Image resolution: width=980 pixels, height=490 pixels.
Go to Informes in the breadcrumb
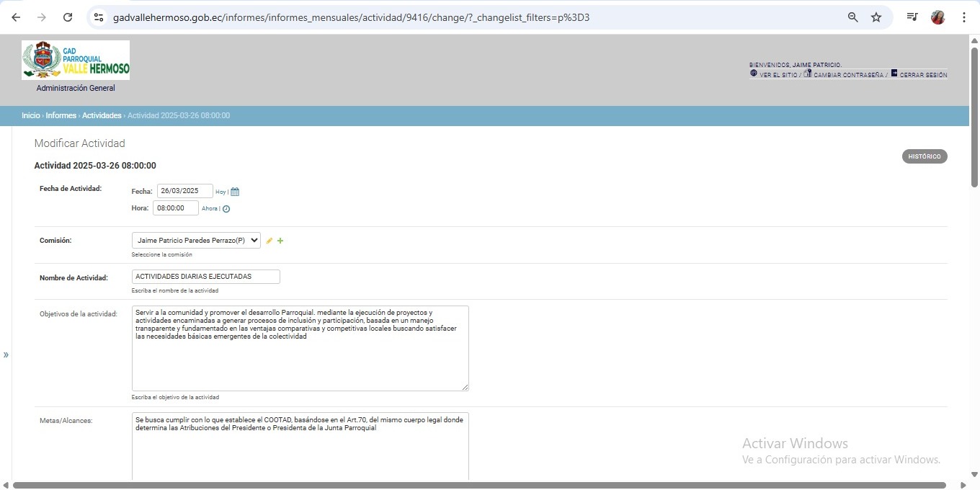(x=61, y=115)
